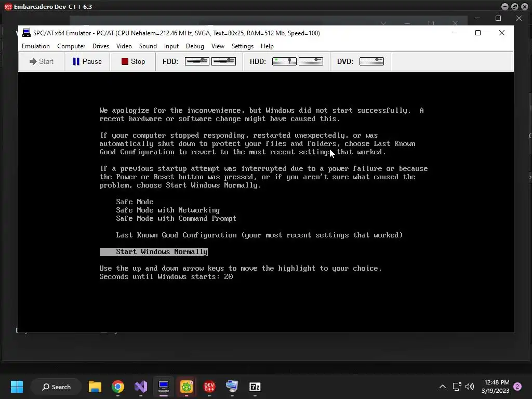532x399 pixels.
Task: Open the computer monitor app in taskbar
Action: pos(232,387)
